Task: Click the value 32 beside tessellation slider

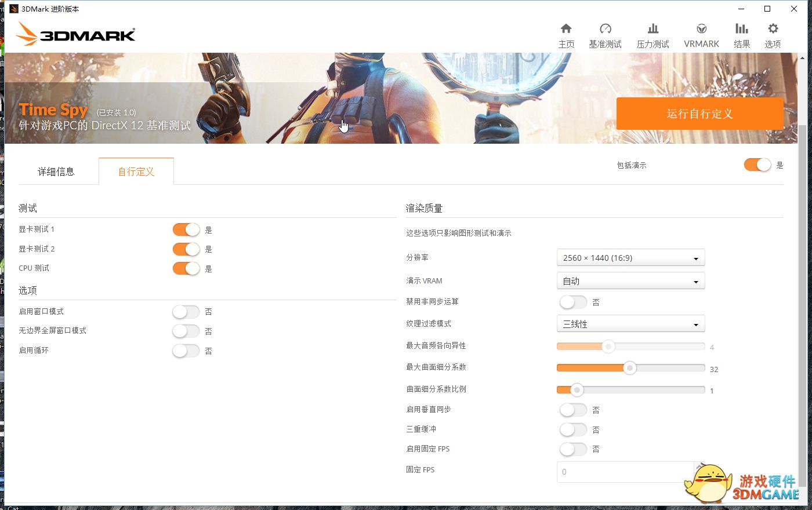Action: [714, 369]
